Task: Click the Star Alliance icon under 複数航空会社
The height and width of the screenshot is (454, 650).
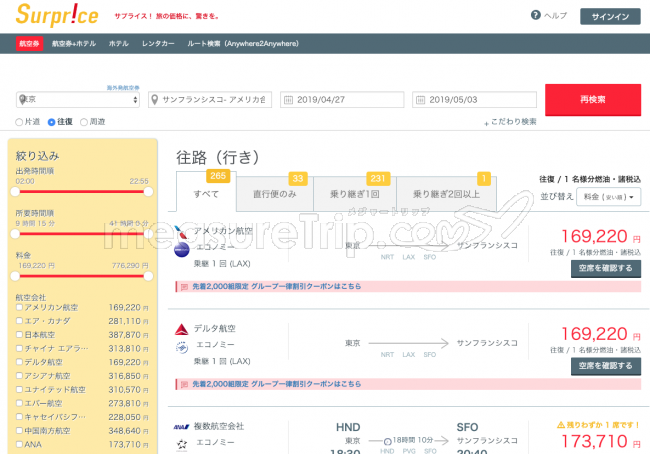Action: tap(182, 444)
